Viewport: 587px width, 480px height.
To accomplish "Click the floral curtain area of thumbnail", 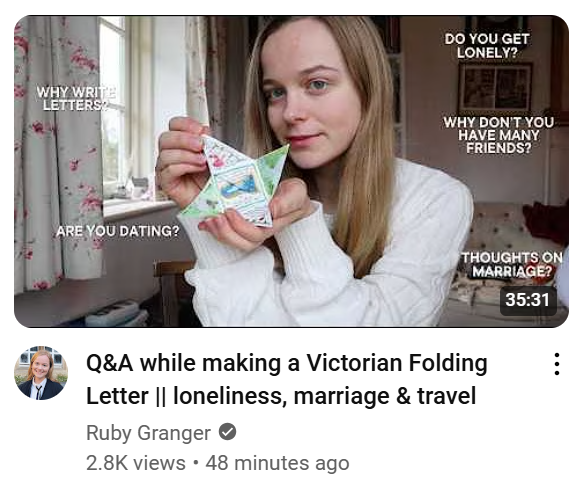I will (55, 150).
